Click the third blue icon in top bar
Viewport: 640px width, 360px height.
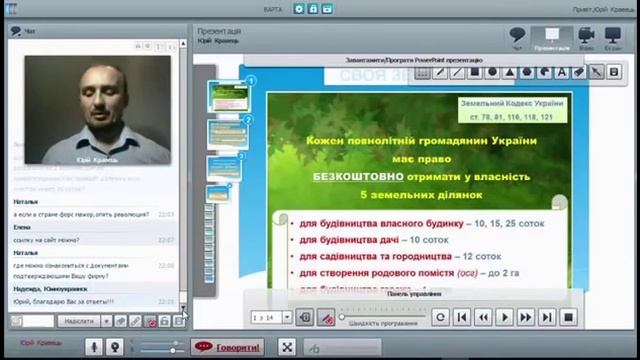click(x=327, y=9)
